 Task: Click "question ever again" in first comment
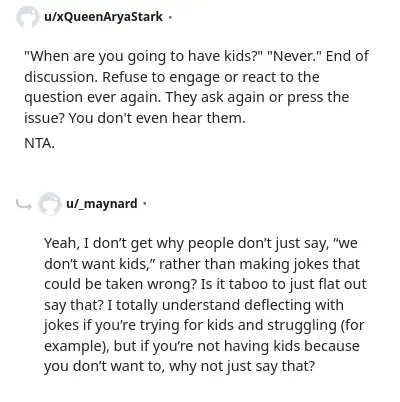point(92,98)
